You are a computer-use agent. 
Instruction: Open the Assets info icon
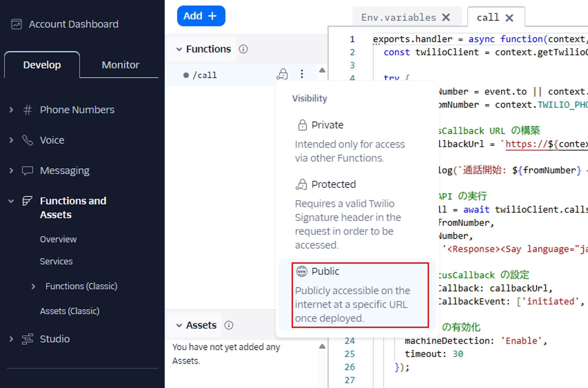point(229,325)
